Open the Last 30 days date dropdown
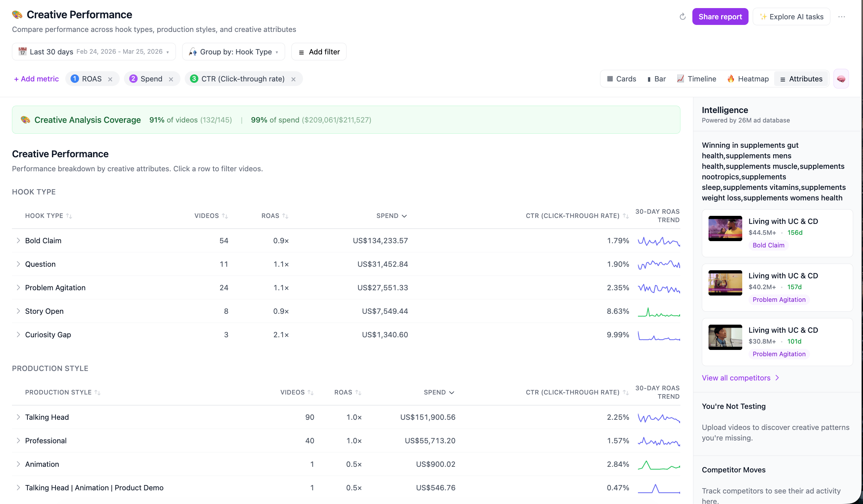The image size is (863, 504). [94, 52]
